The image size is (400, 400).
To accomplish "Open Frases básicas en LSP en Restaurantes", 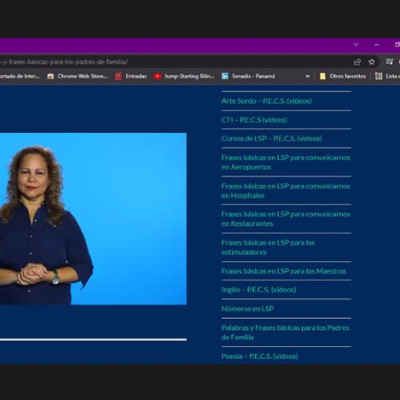I will [286, 219].
